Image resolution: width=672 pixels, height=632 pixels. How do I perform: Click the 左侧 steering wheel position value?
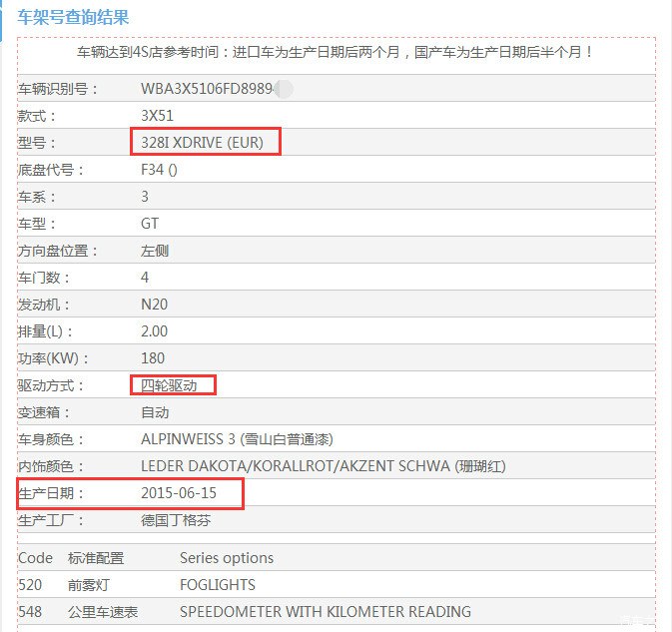155,251
